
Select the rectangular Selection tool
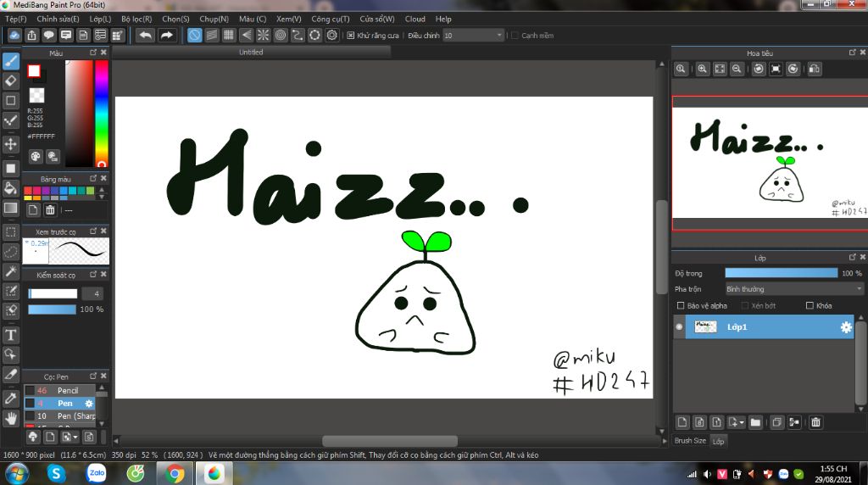(10, 232)
